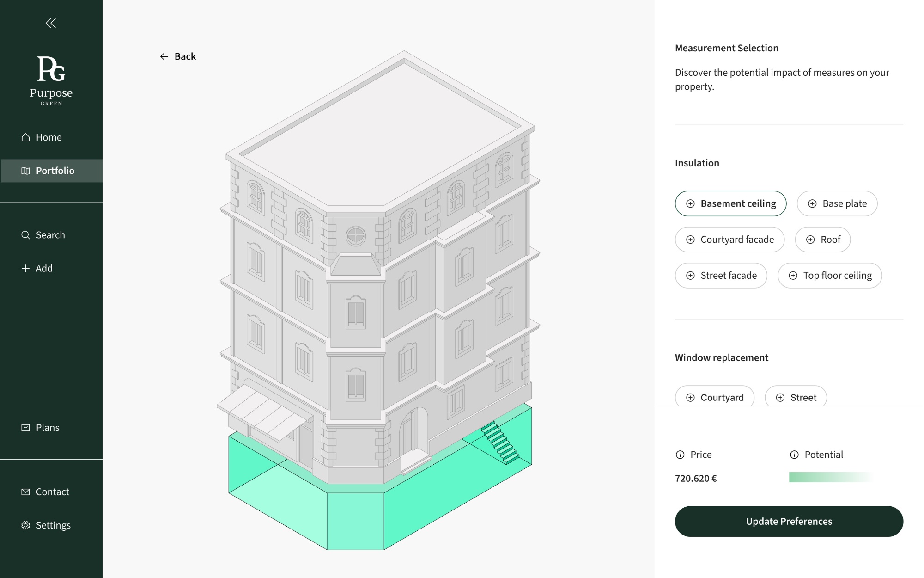924x578 pixels.
Task: Click the info icon next to Price
Action: (x=680, y=455)
